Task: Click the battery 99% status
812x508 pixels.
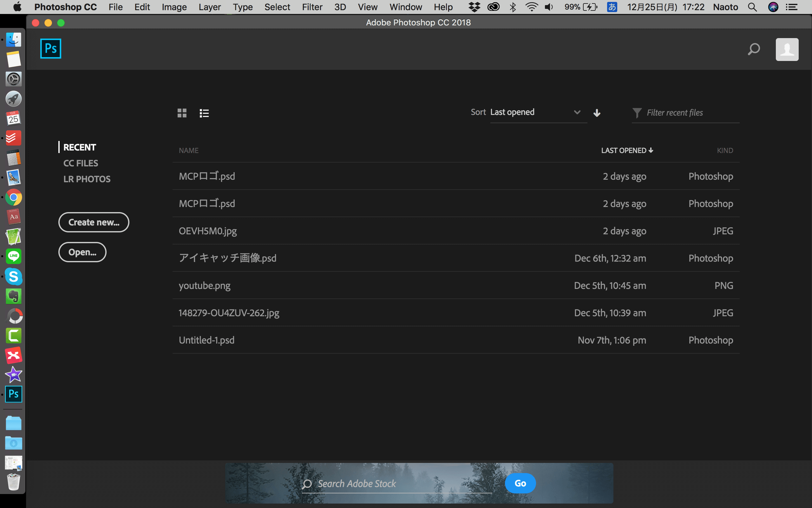Action: (x=581, y=7)
